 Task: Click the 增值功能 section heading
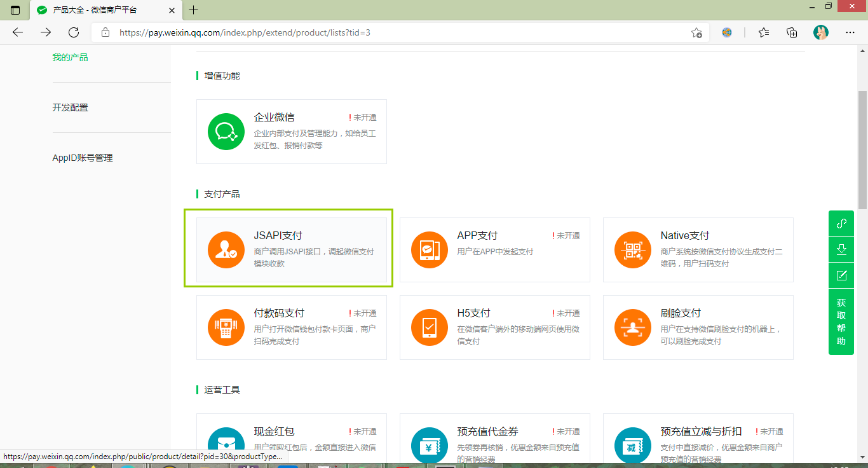[x=222, y=76]
